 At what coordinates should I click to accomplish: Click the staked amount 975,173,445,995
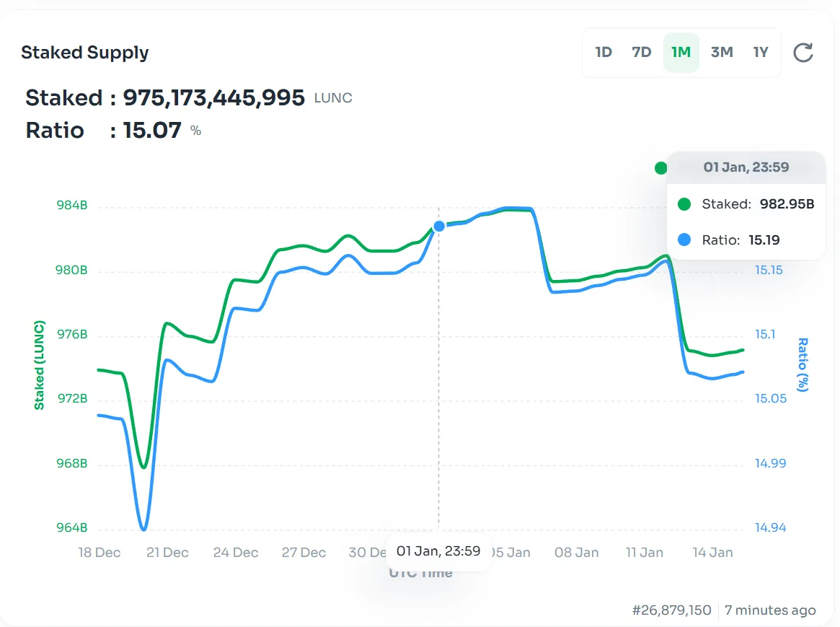pyautogui.click(x=213, y=98)
